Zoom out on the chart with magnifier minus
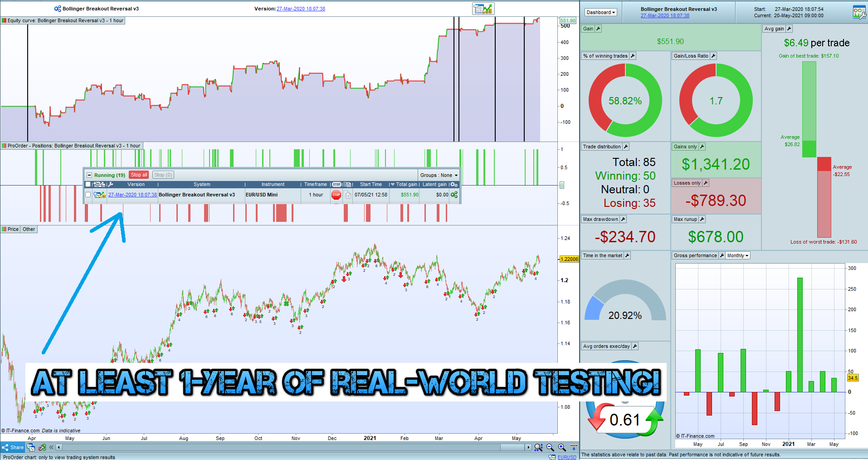 (x=550, y=447)
